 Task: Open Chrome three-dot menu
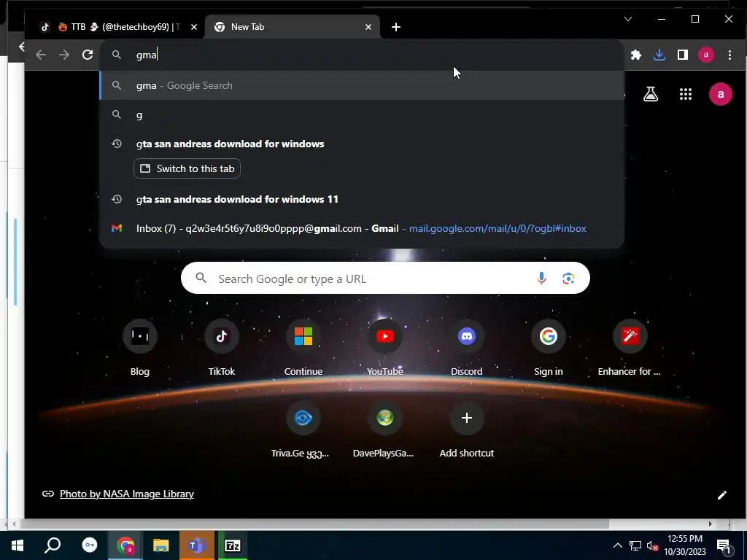click(729, 55)
